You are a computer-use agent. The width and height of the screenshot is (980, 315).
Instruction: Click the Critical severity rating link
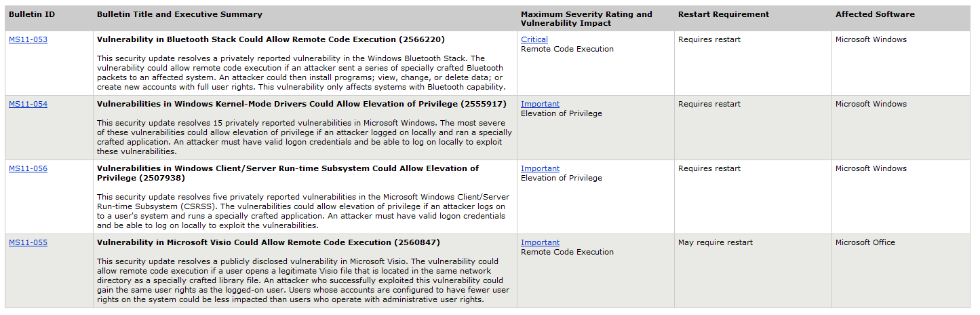tap(534, 39)
